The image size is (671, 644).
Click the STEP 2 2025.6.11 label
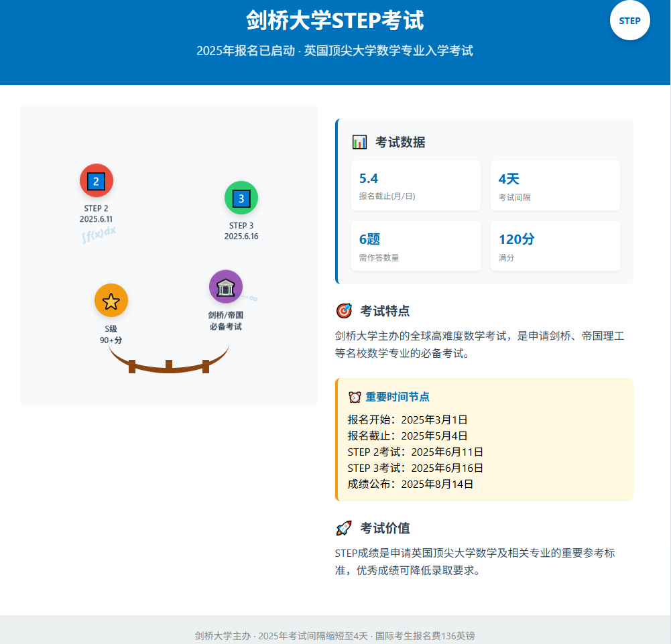(x=97, y=214)
